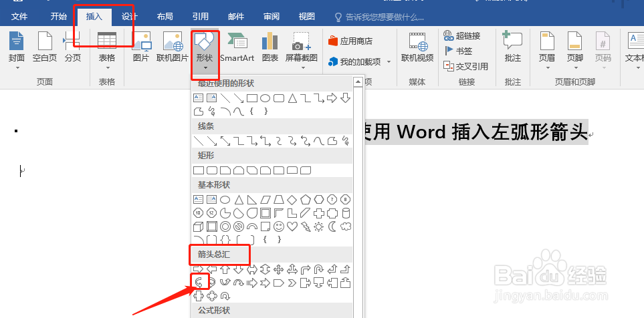Screen dimensions: 644x318
Task: Choose the pie shape in basic shapes
Action: [x=225, y=213]
